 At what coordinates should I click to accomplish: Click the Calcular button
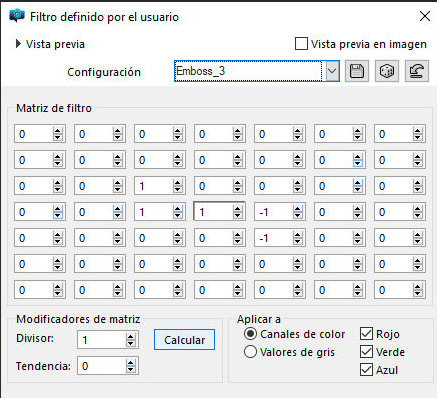coord(184,340)
